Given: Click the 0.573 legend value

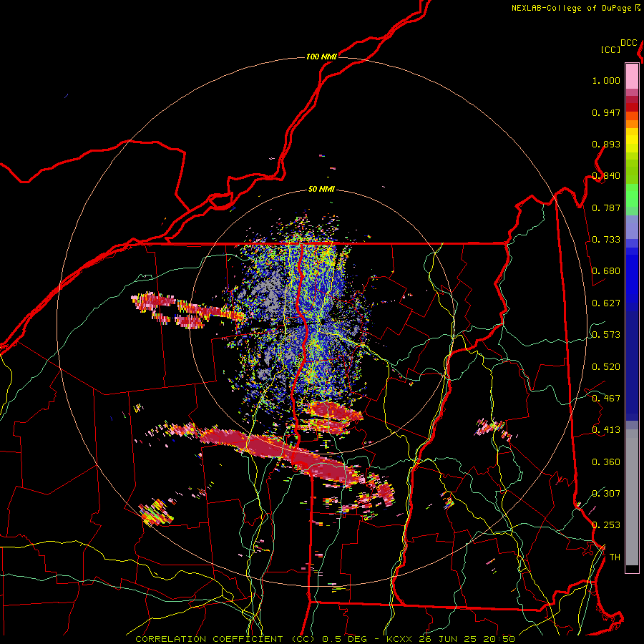Looking at the screenshot, I should [x=606, y=335].
